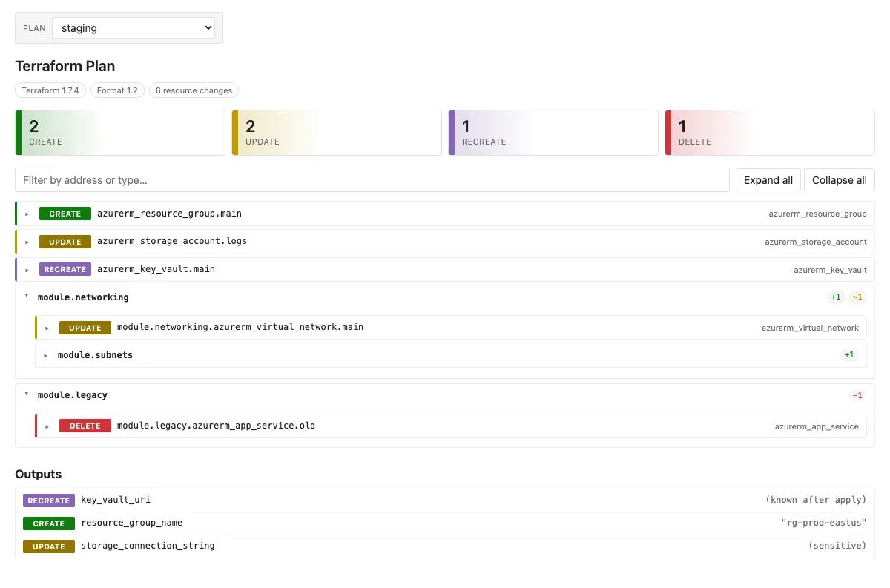Select the RECREATE summary card
The height and width of the screenshot is (588, 890).
click(x=553, y=133)
